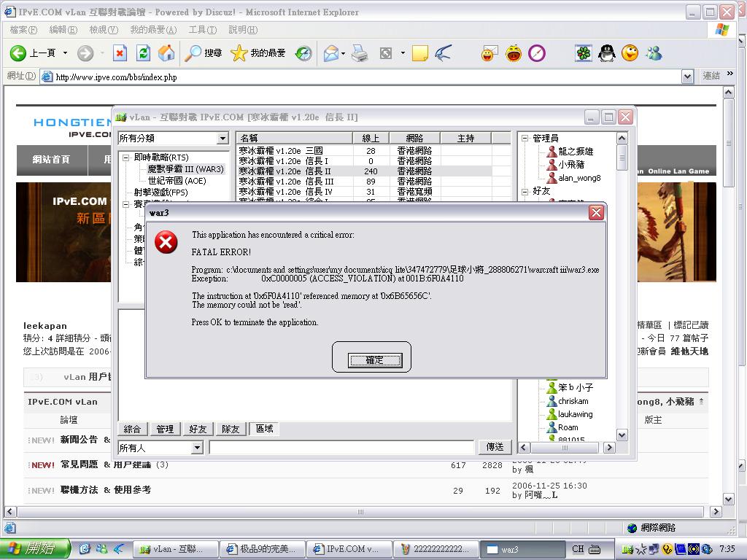Open the 所有分類 category dropdown in vLan

click(x=222, y=139)
